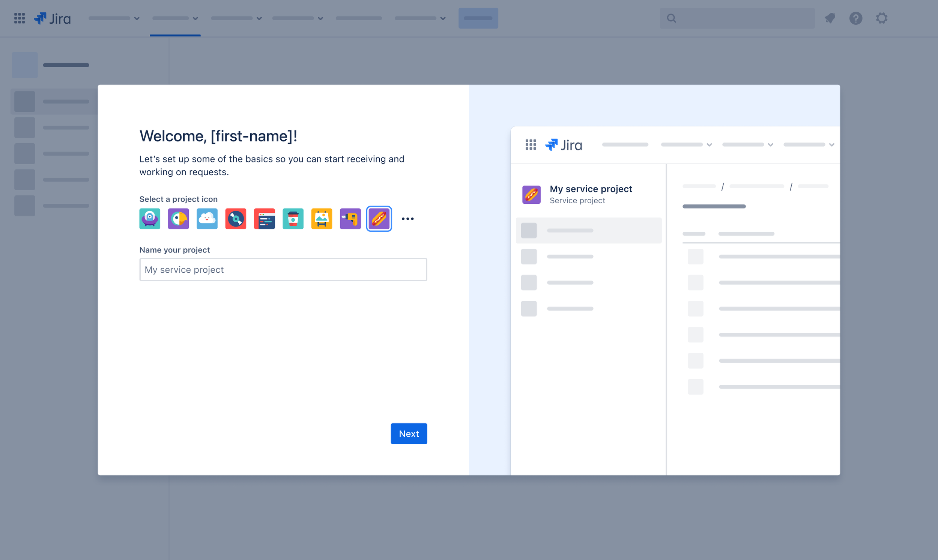
Task: Open the highlighted second navigation menu
Action: coord(175,18)
